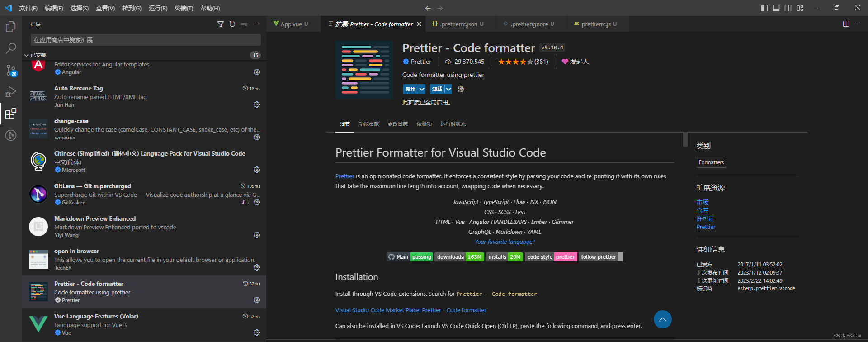This screenshot has height=342, width=868.
Task: Select the feature contributions detail tab
Action: (x=369, y=124)
